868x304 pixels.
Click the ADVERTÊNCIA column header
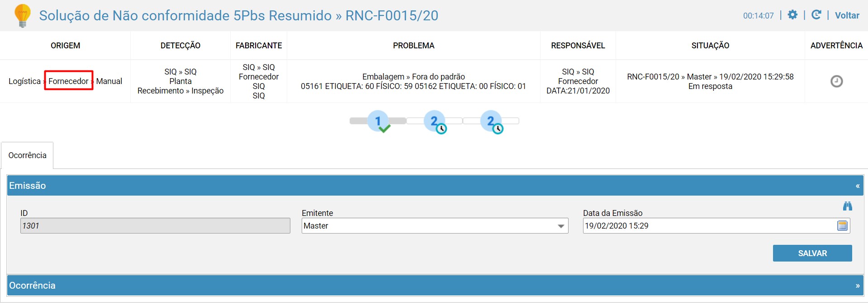pos(836,46)
